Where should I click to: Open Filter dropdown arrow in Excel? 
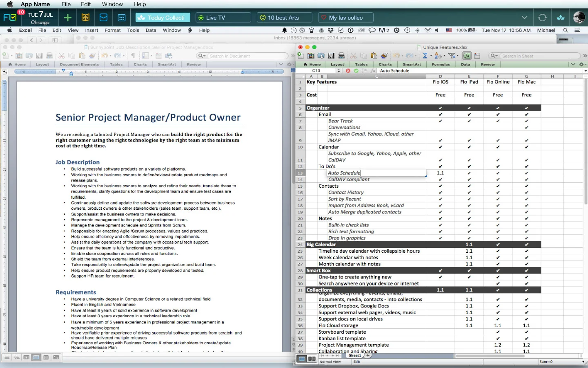click(x=458, y=56)
